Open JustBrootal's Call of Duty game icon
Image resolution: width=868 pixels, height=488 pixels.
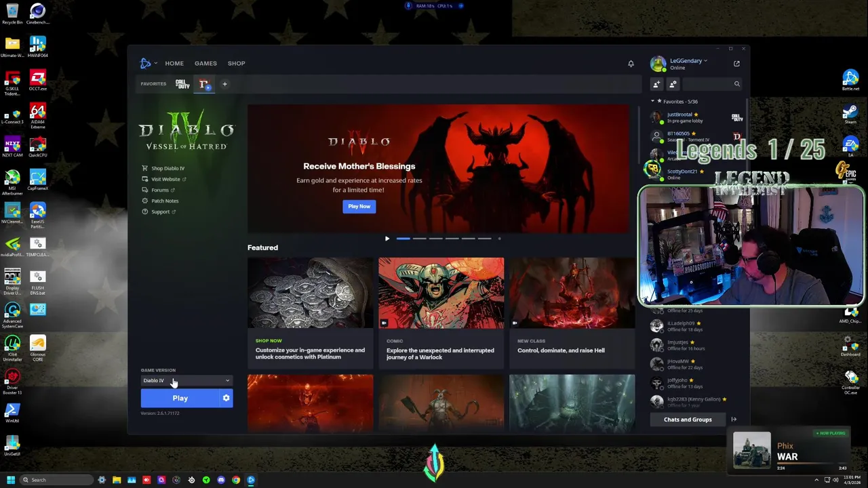[x=737, y=118]
